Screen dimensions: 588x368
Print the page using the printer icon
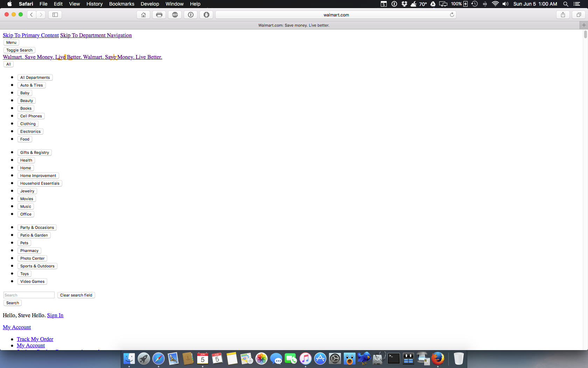click(159, 15)
